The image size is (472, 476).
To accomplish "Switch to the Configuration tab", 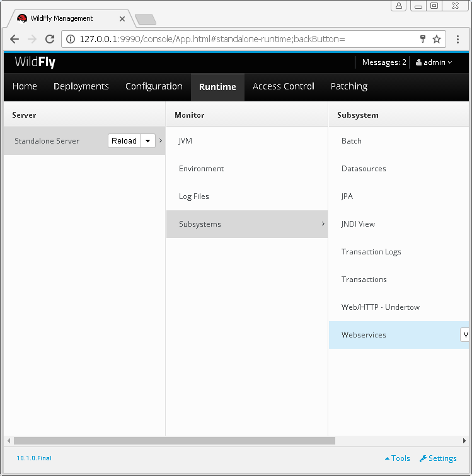I will [x=154, y=86].
